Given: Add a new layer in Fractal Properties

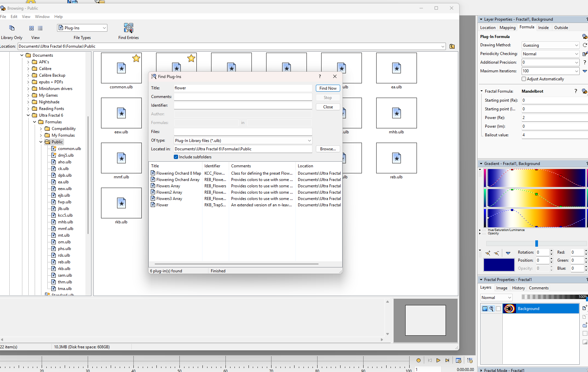Looking at the screenshot, I should tap(585, 308).
